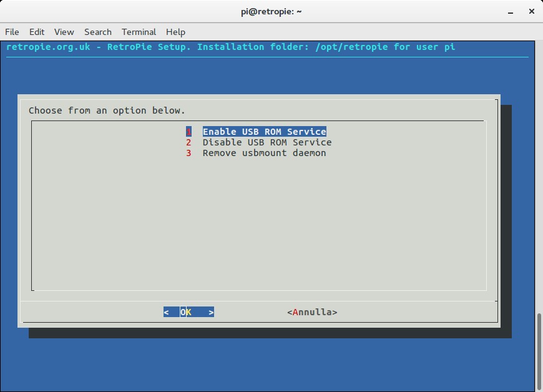Click option number 1 in the list

[x=189, y=132]
